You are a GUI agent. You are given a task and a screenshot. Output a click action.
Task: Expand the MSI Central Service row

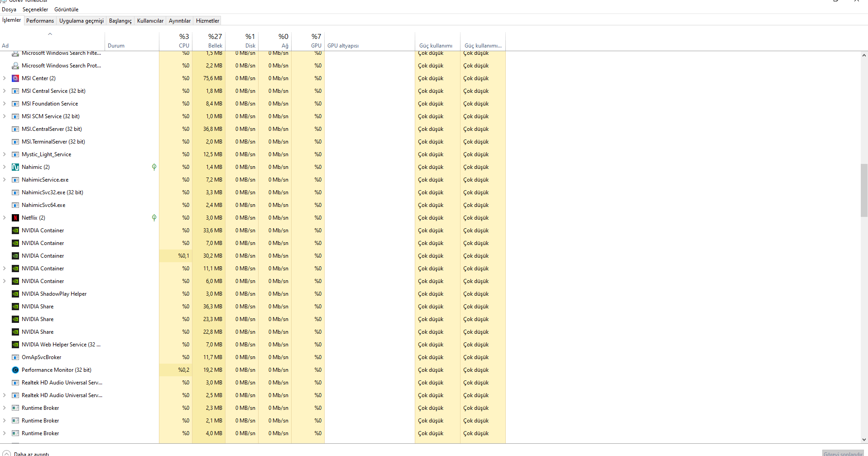[x=5, y=91]
